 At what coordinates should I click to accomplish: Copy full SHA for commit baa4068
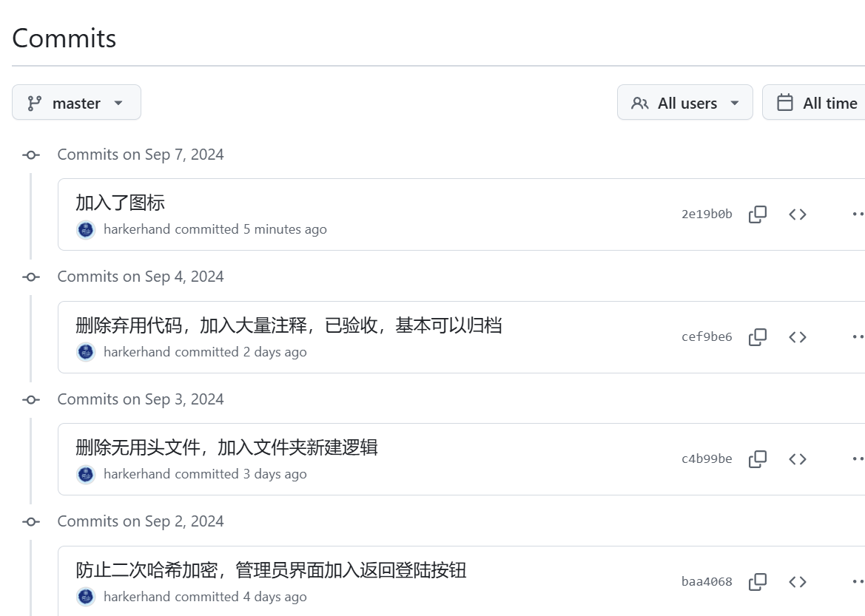757,582
